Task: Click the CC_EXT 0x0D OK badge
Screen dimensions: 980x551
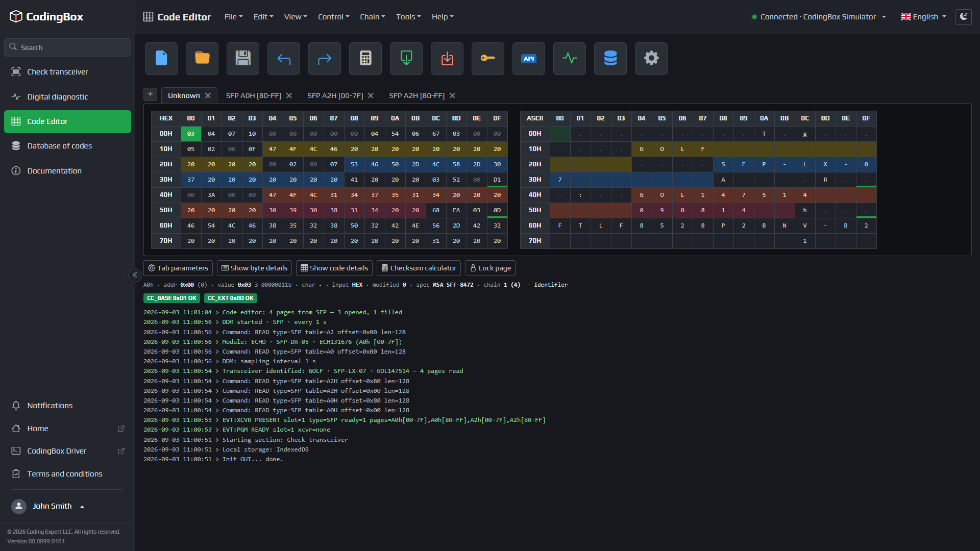Action: (x=231, y=298)
